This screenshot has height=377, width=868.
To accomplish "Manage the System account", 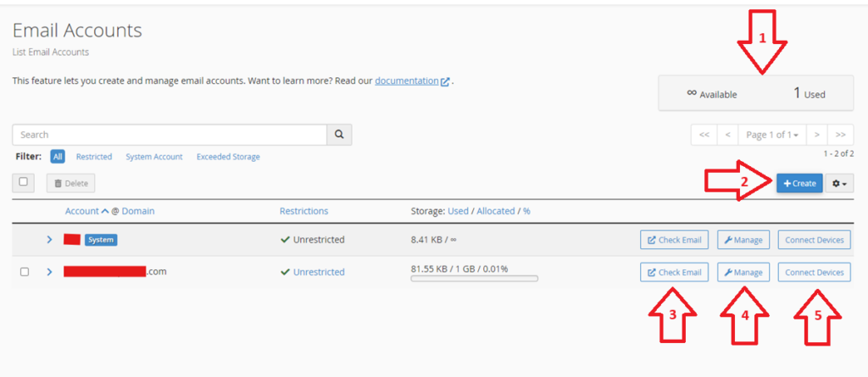I will tap(743, 240).
